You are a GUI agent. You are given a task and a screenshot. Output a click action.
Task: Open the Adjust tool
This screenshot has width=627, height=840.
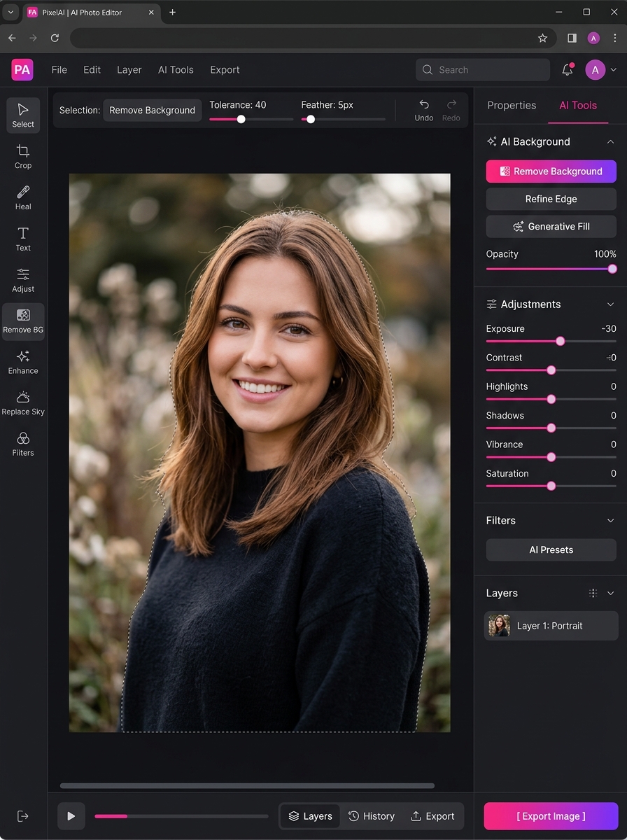(23, 280)
